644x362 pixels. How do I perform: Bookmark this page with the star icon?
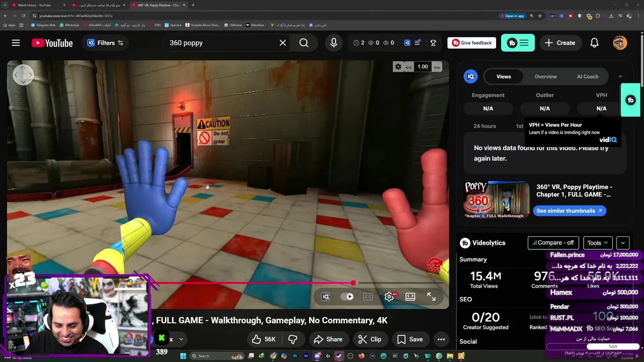(x=540, y=16)
